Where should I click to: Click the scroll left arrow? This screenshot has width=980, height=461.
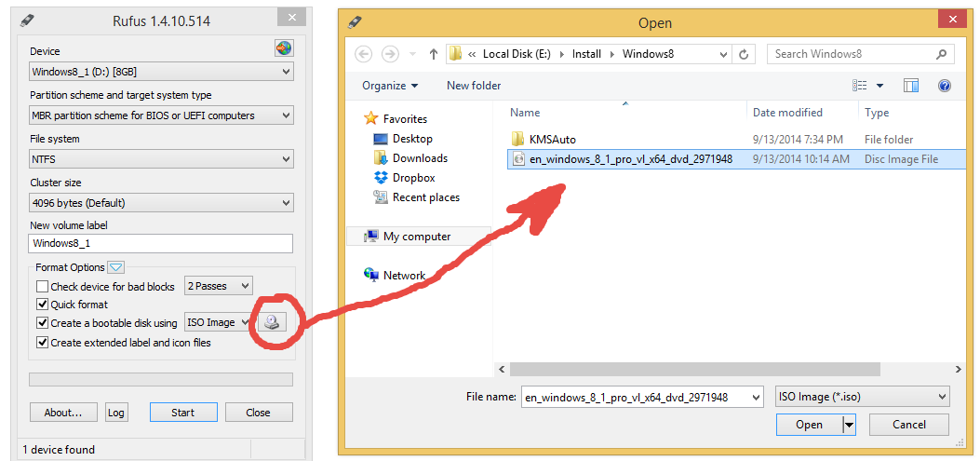(x=501, y=370)
